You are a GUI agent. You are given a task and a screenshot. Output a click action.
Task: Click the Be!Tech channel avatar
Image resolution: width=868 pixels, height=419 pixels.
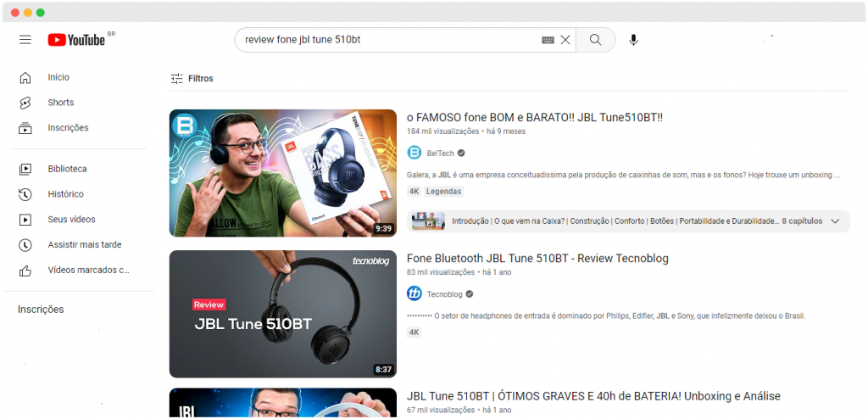click(x=414, y=153)
